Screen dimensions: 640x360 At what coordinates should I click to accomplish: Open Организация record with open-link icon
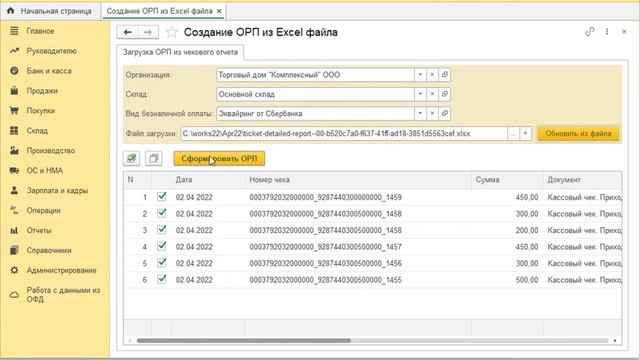click(x=444, y=75)
